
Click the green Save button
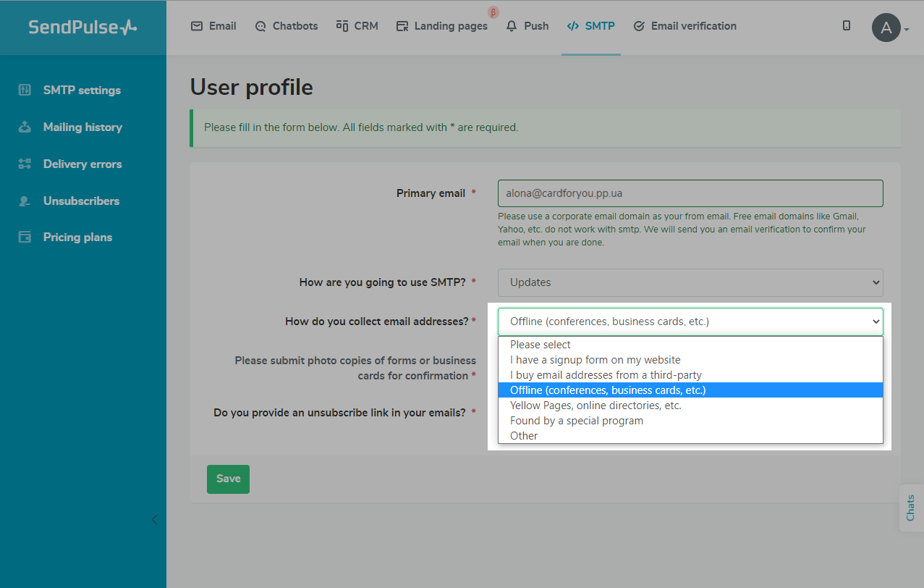click(228, 479)
